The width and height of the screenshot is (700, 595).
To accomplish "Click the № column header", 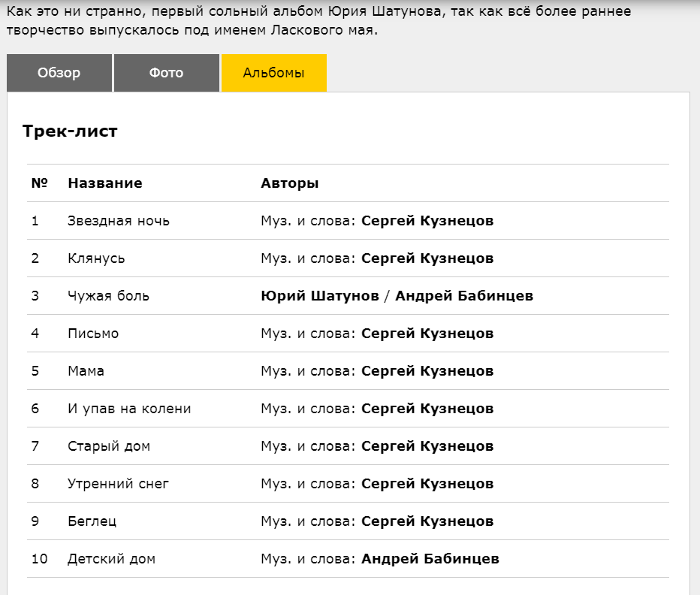I will tap(39, 183).
